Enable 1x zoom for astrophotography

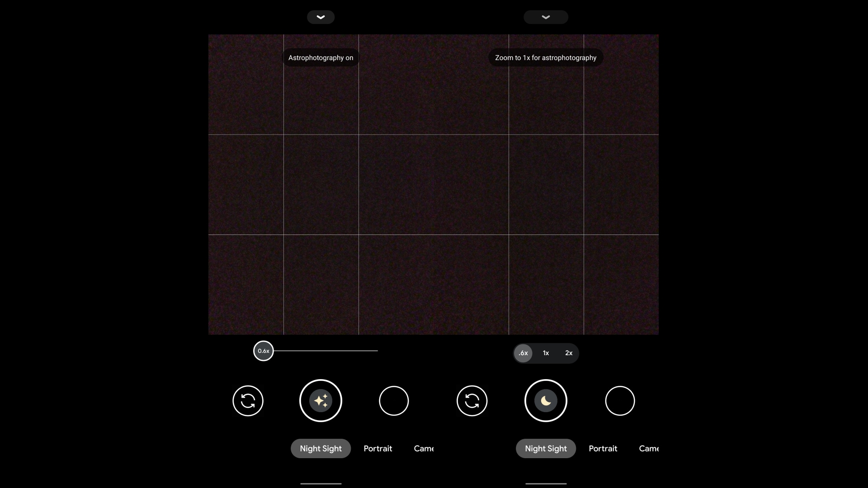tap(546, 353)
